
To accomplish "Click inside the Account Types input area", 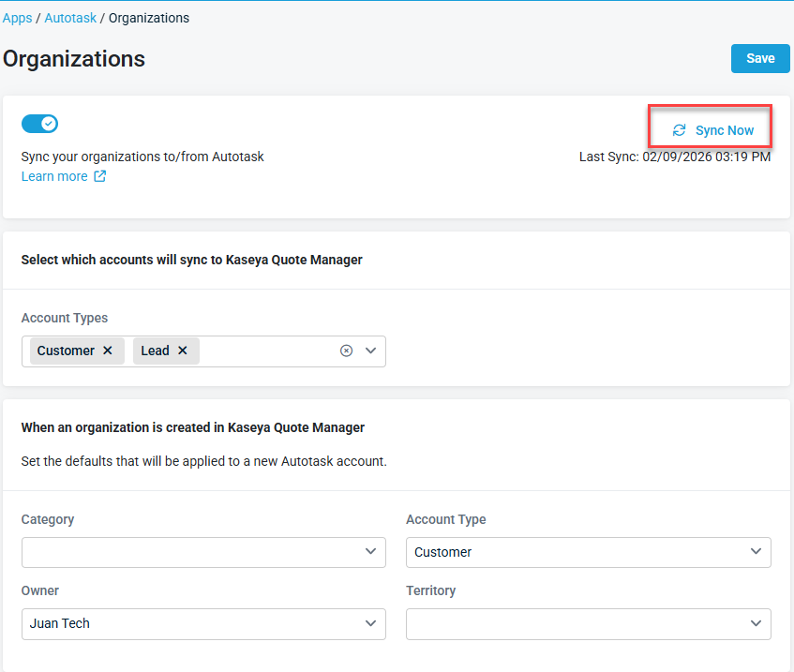I will click(x=267, y=351).
